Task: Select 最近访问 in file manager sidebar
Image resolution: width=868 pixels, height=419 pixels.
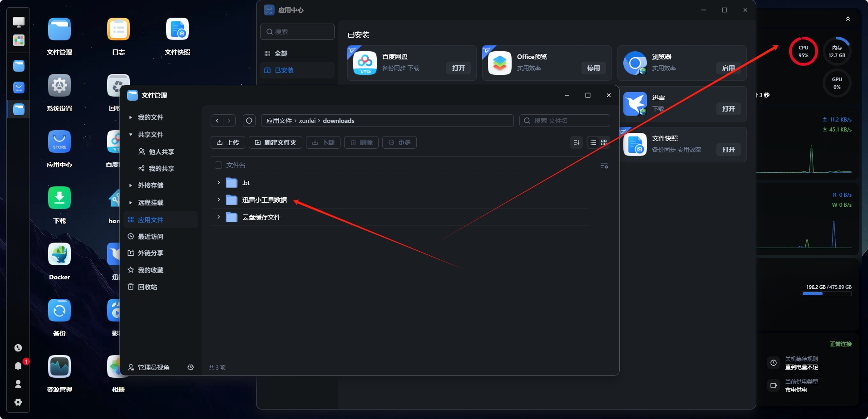Action: click(x=161, y=237)
